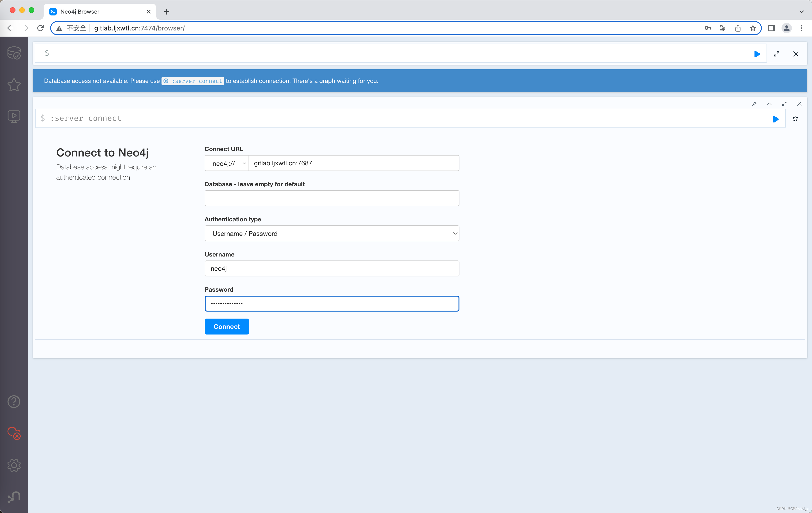Image resolution: width=812 pixels, height=513 pixels.
Task: Open the Favorites star in the left sidebar
Action: click(14, 85)
